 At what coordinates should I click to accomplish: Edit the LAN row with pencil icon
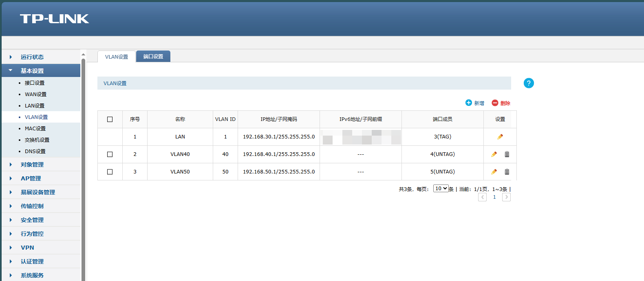(500, 137)
